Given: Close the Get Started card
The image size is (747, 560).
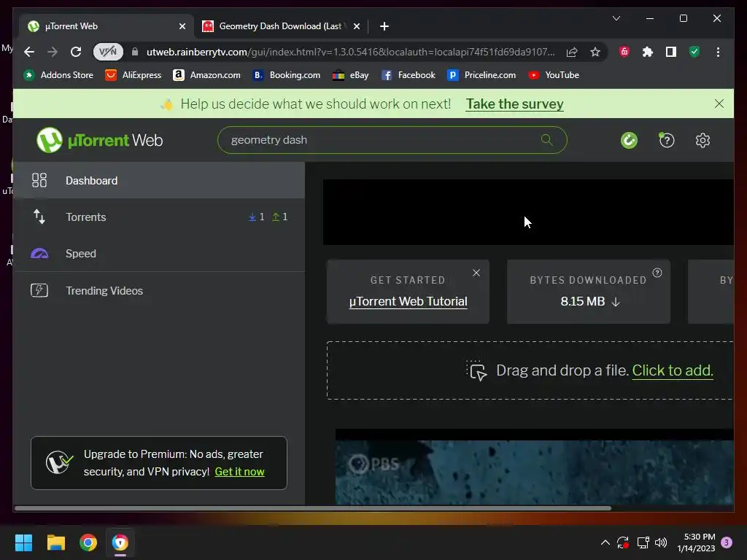Looking at the screenshot, I should point(476,273).
